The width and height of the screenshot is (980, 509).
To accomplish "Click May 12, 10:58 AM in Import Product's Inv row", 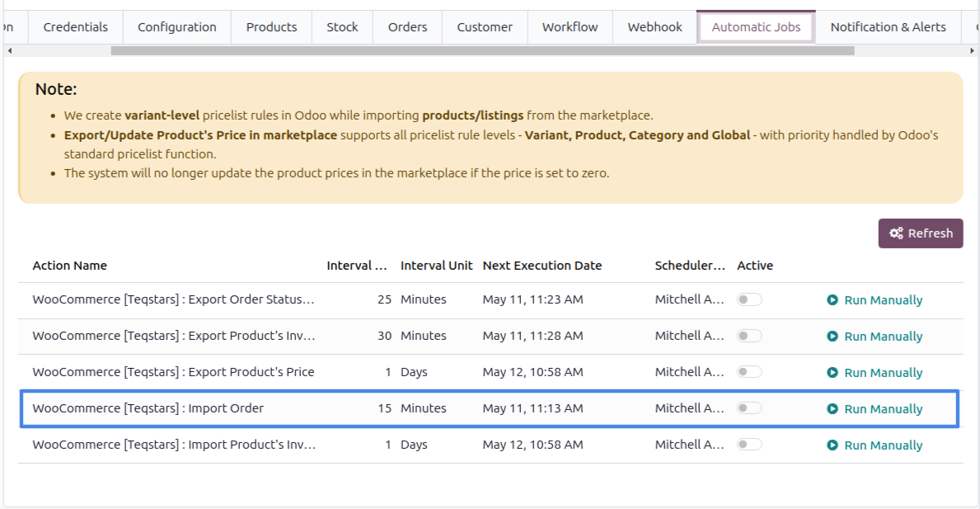I will click(x=532, y=445).
